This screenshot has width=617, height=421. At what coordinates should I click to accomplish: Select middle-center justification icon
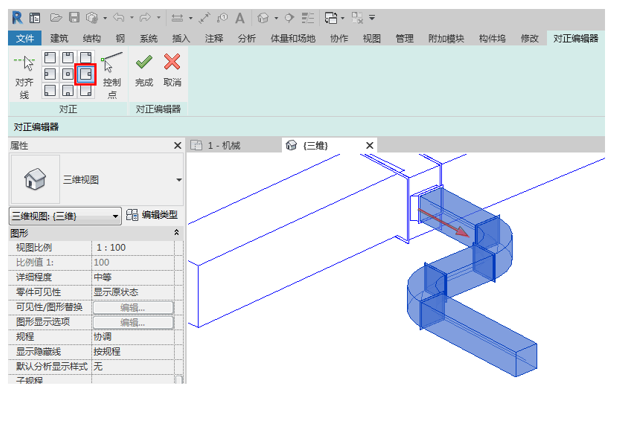[x=68, y=74]
